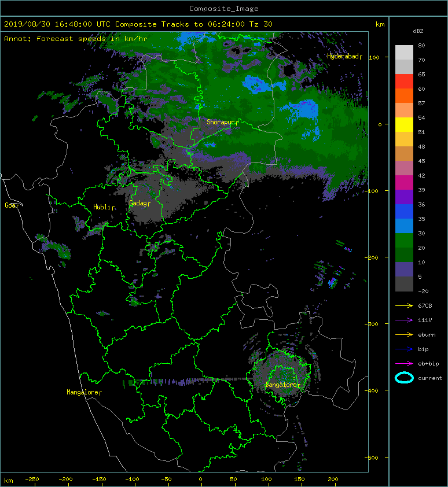Pick the magenta 42 dBZ color swatch
The height and width of the screenshot is (487, 448).
404,182
